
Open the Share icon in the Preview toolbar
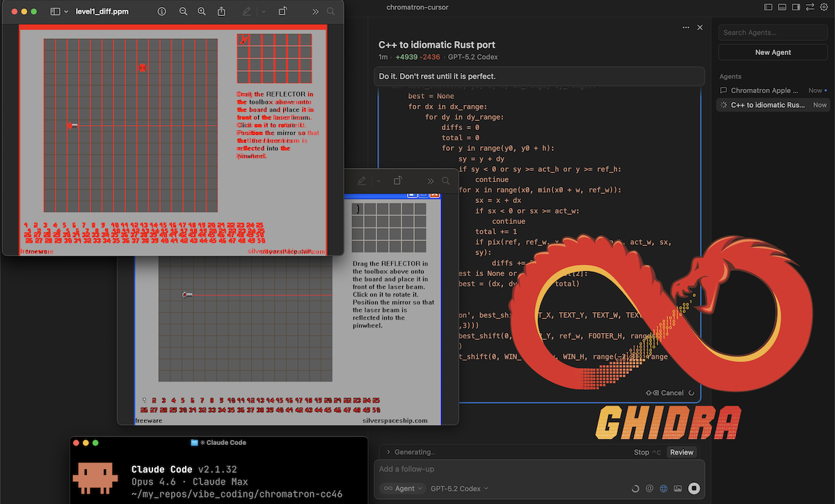tap(222, 11)
